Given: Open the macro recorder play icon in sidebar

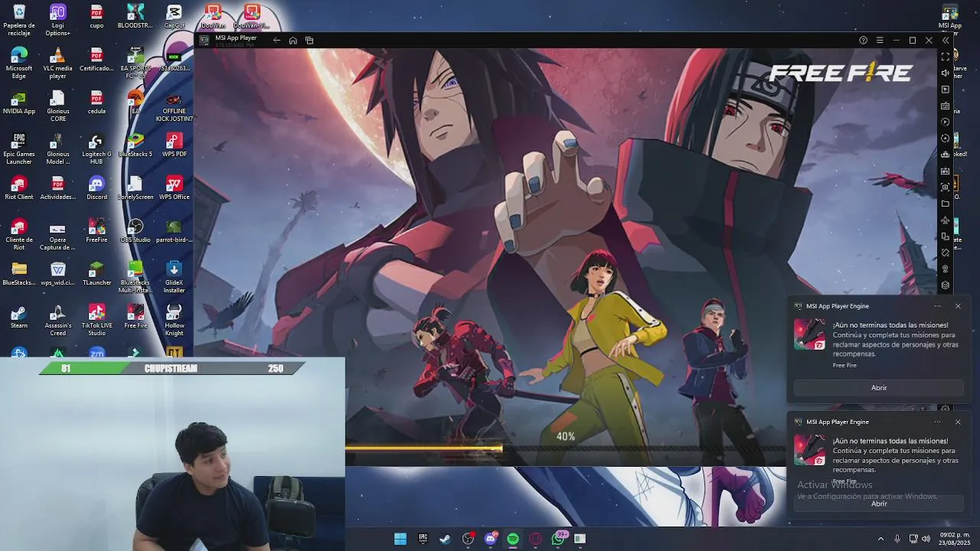Looking at the screenshot, I should point(946,122).
